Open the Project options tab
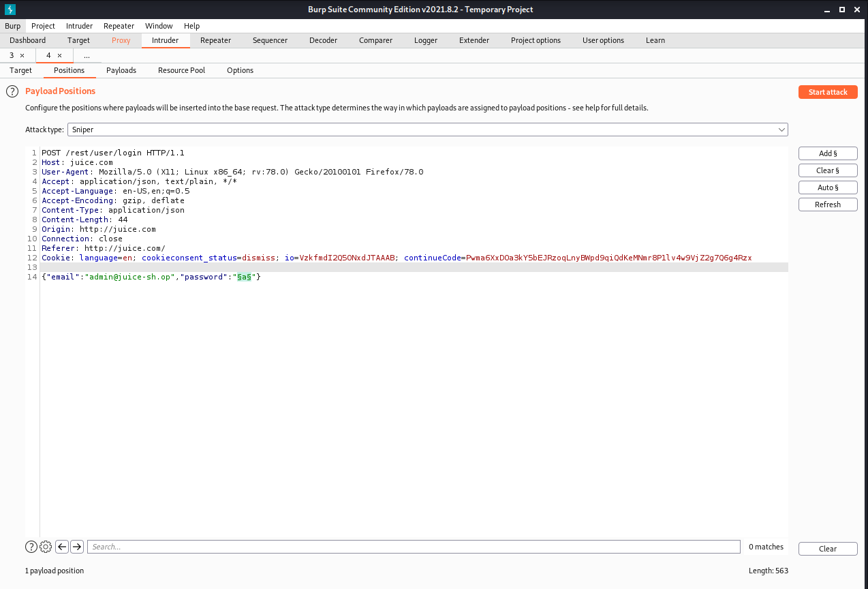This screenshot has height=589, width=868. click(x=536, y=40)
